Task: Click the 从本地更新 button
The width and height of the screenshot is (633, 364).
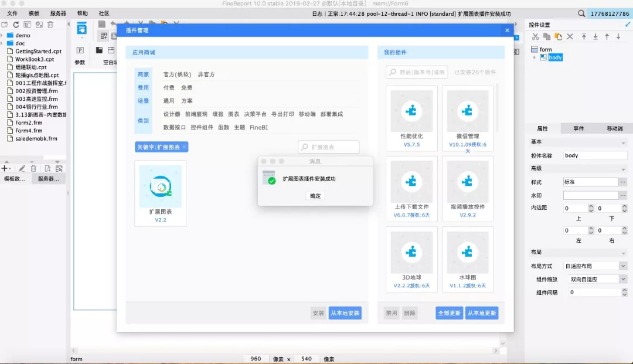Action: click(x=482, y=313)
